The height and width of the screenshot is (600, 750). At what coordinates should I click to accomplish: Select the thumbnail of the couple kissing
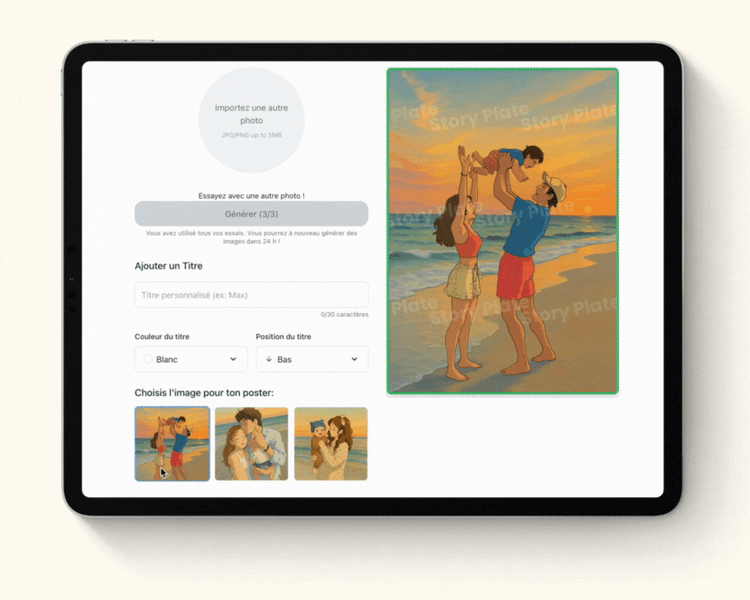[x=252, y=444]
